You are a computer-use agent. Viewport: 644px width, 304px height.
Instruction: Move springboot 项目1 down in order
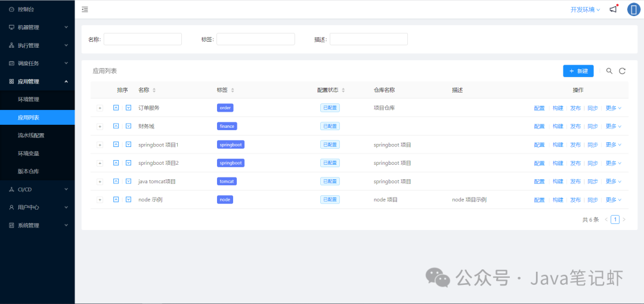(x=128, y=145)
